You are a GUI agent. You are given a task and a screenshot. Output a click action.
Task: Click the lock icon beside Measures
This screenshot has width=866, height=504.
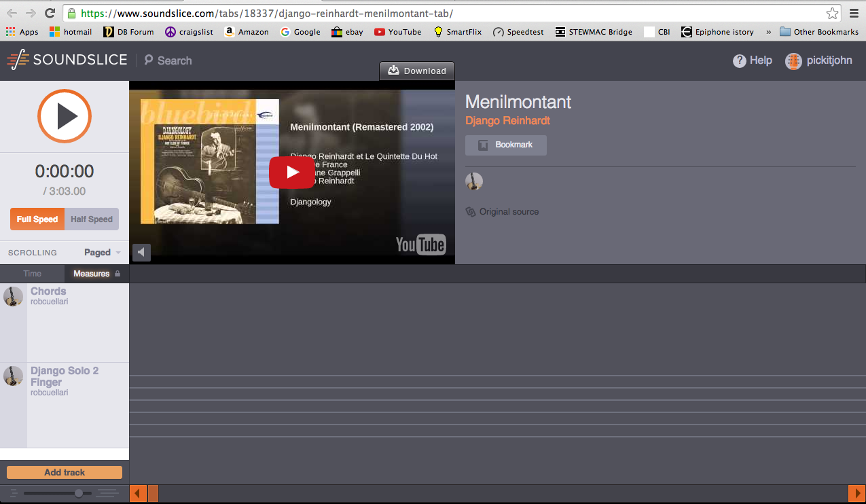click(118, 274)
